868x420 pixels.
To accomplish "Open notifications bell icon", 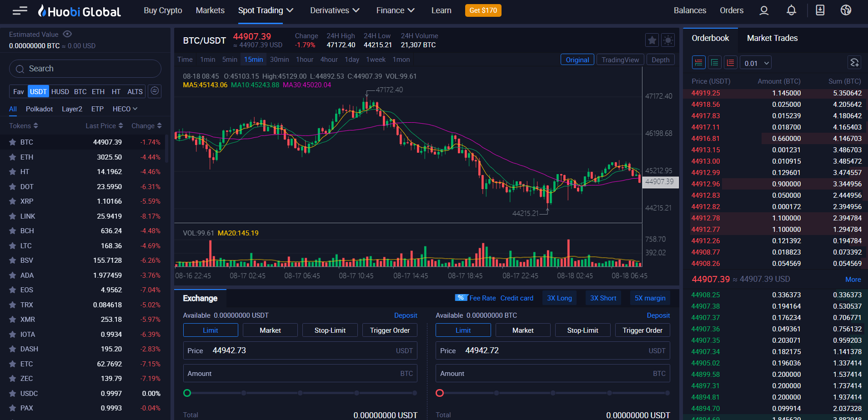I will click(x=791, y=10).
